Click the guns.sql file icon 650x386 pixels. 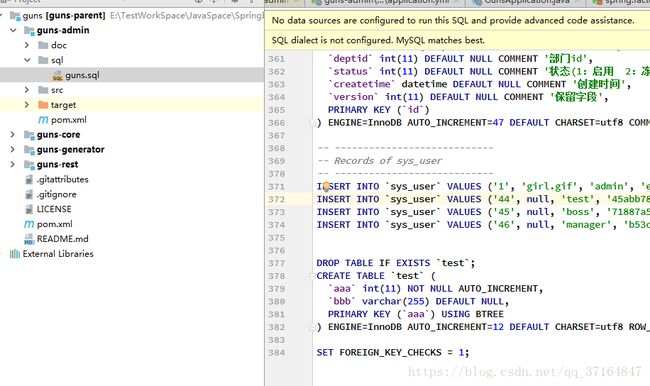point(58,75)
